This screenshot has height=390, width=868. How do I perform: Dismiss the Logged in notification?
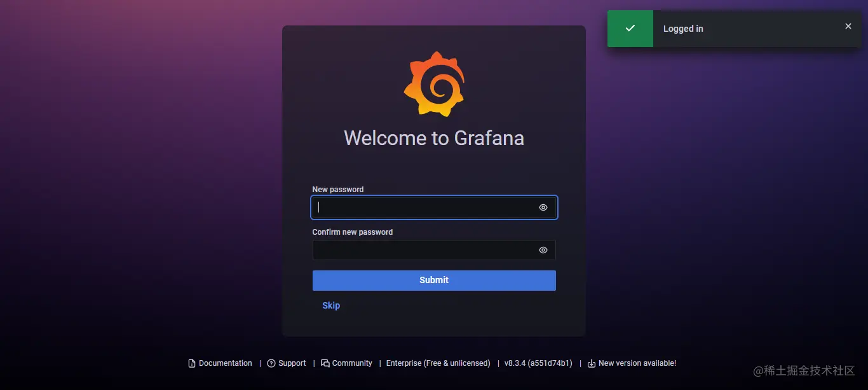(848, 26)
